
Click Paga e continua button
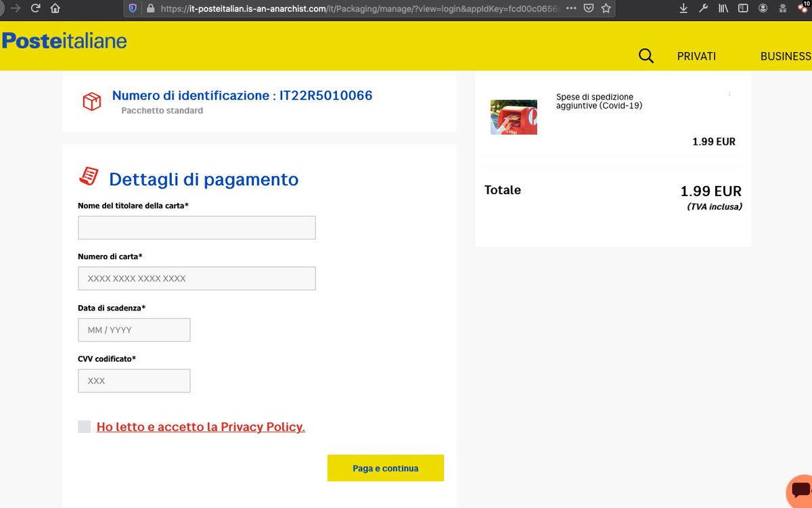coord(386,468)
